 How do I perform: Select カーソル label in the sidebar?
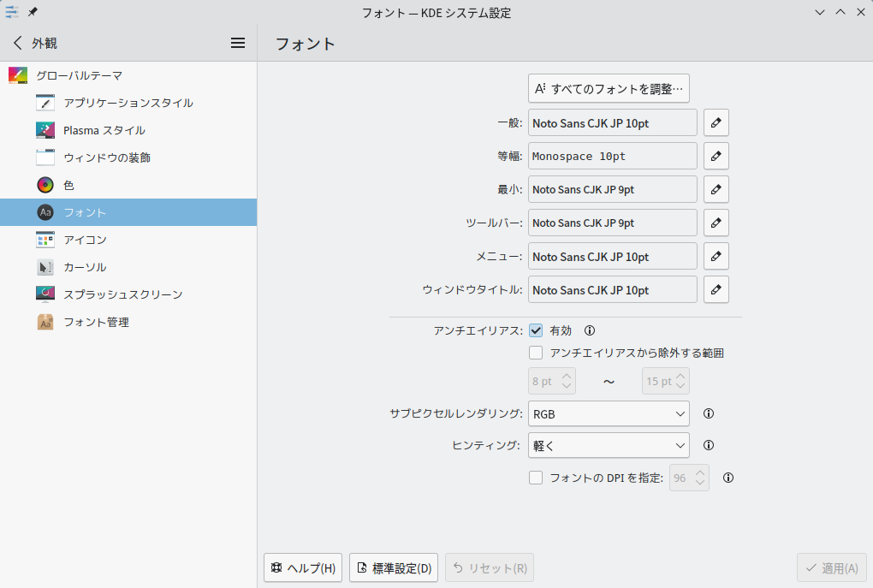[x=85, y=267]
